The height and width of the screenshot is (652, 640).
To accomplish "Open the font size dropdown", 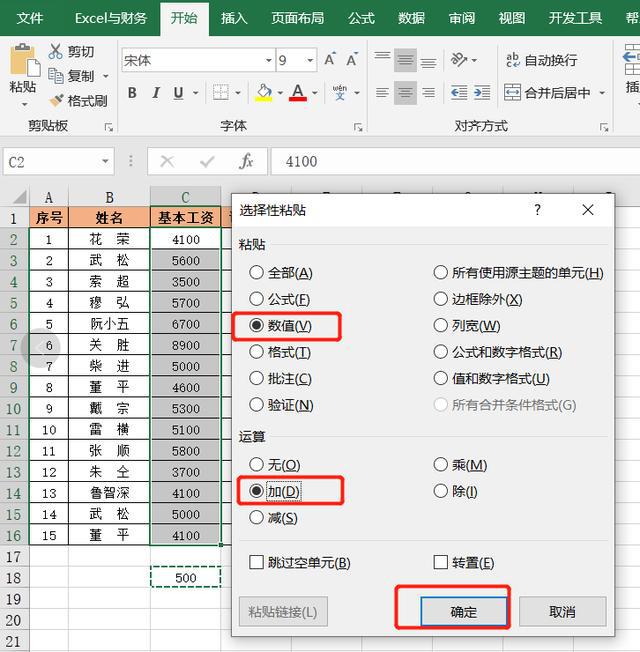I will click(310, 60).
